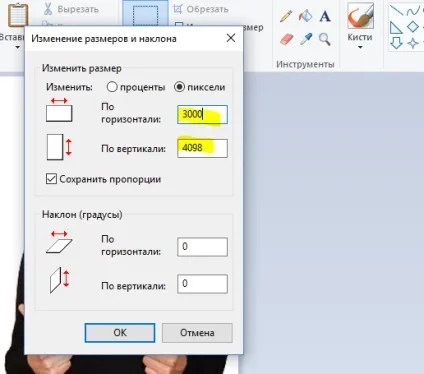Expand the Кисти dropdown arrow
The height and width of the screenshot is (374, 424).
(x=360, y=47)
